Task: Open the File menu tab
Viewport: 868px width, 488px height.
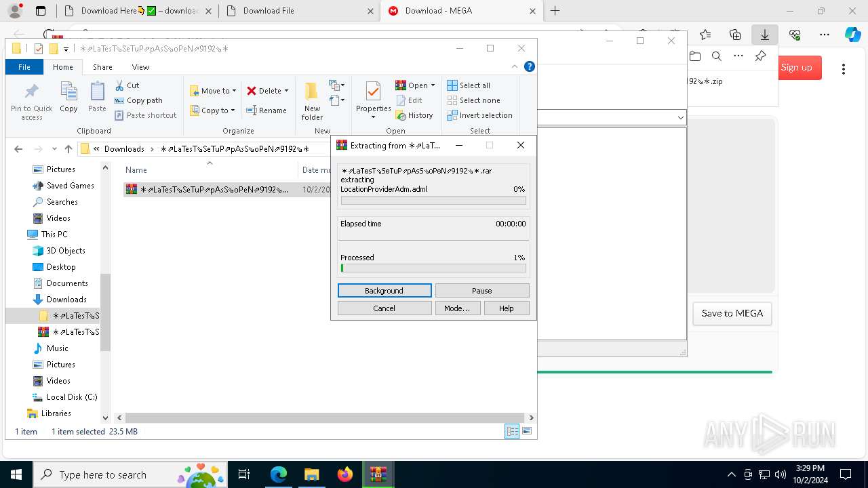Action: pos(24,67)
